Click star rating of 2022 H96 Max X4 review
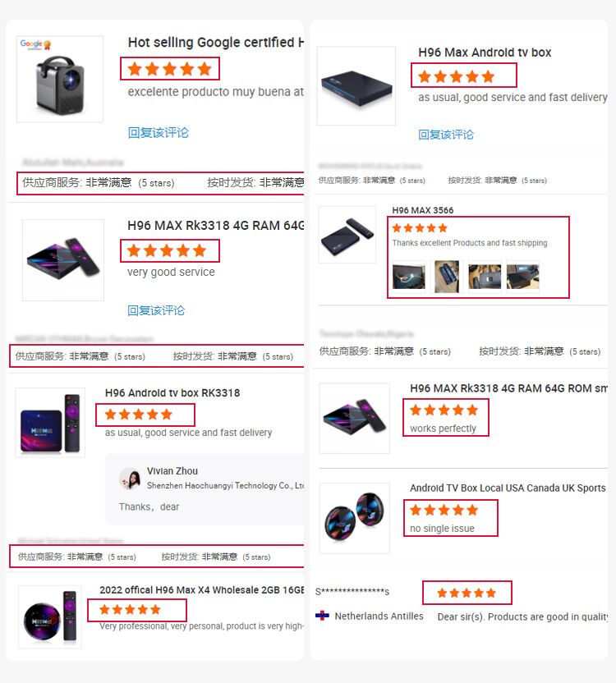The width and height of the screenshot is (616, 683). click(x=130, y=609)
